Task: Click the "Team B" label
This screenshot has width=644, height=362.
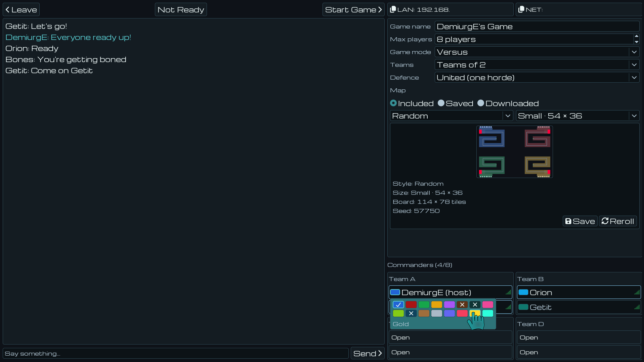Action: [530, 279]
